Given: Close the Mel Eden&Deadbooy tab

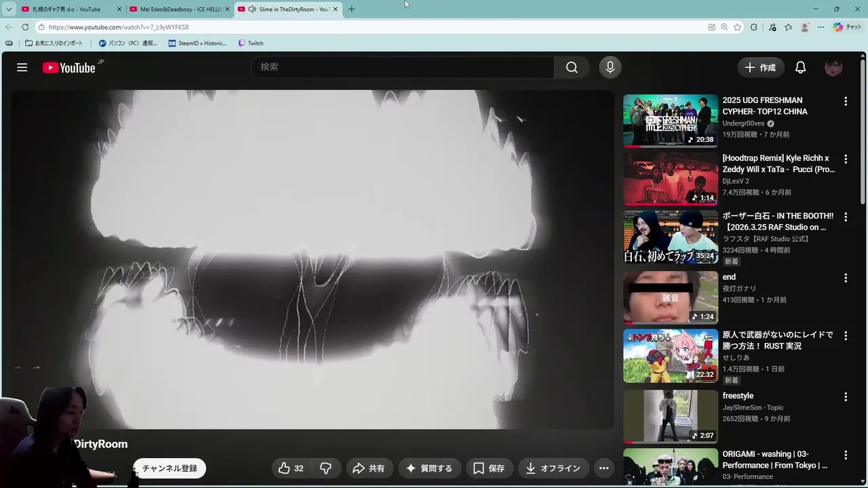Looking at the screenshot, I should click(x=227, y=9).
